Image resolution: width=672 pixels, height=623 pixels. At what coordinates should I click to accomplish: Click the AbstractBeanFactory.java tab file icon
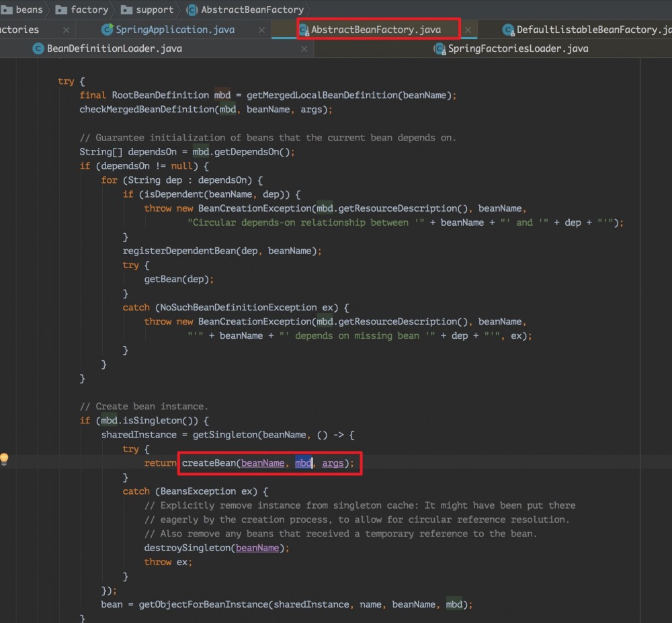304,30
